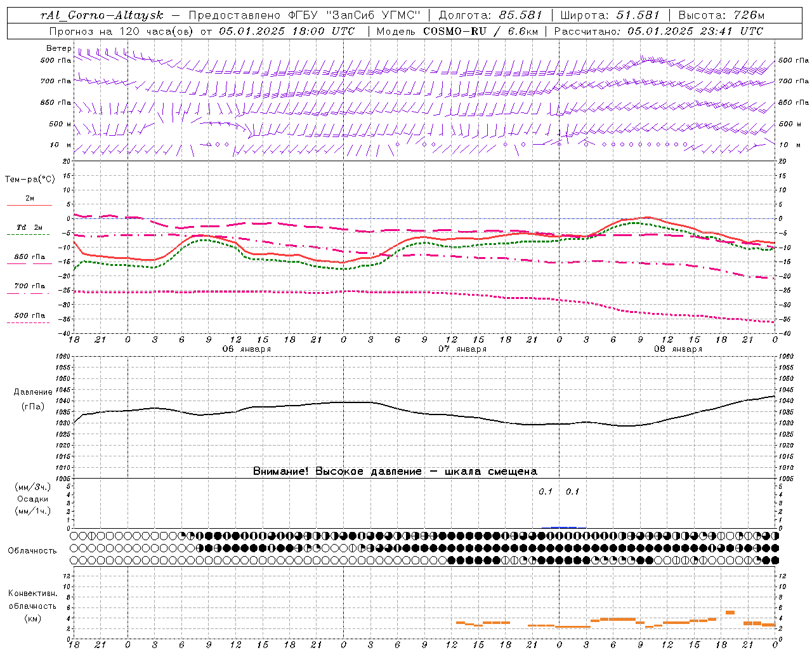
Task: Click the 500 м wind level label on left side
Action: (60, 124)
